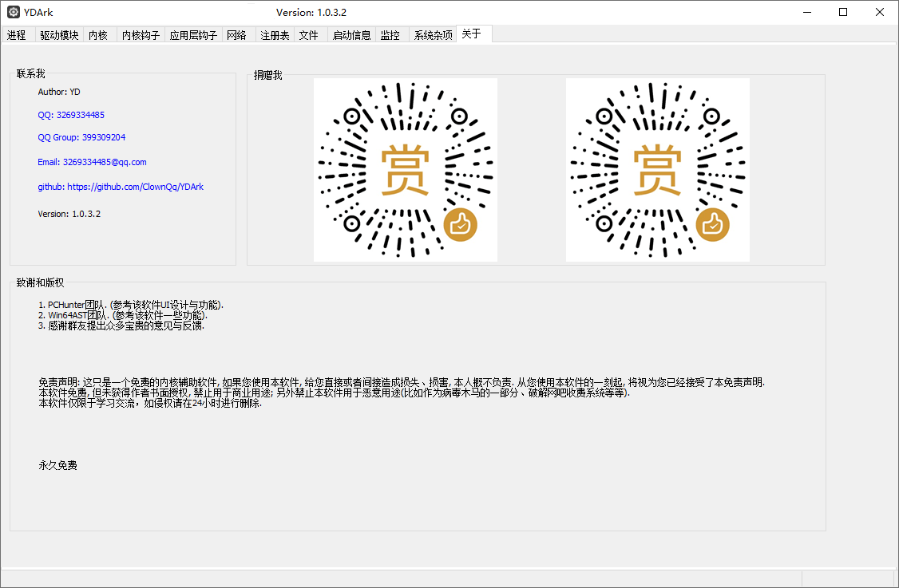
Task: Select the 内核 tab
Action: click(98, 35)
